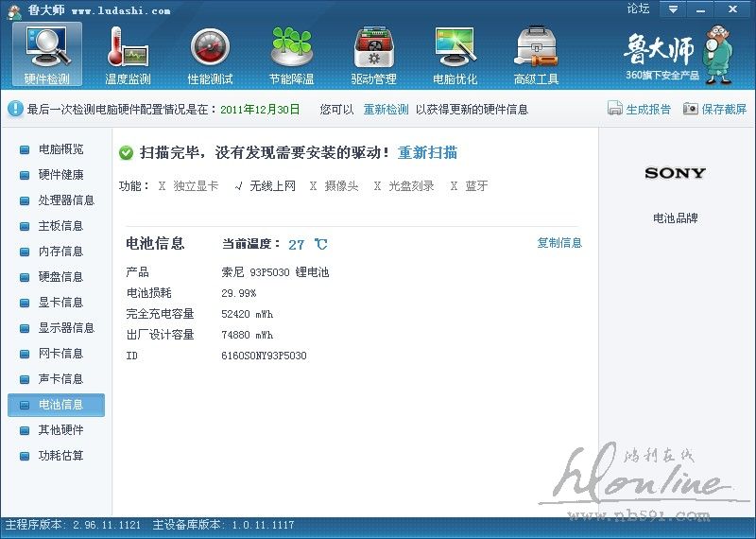
Task: Select 电池信息 in the sidebar
Action: pyautogui.click(x=56, y=405)
